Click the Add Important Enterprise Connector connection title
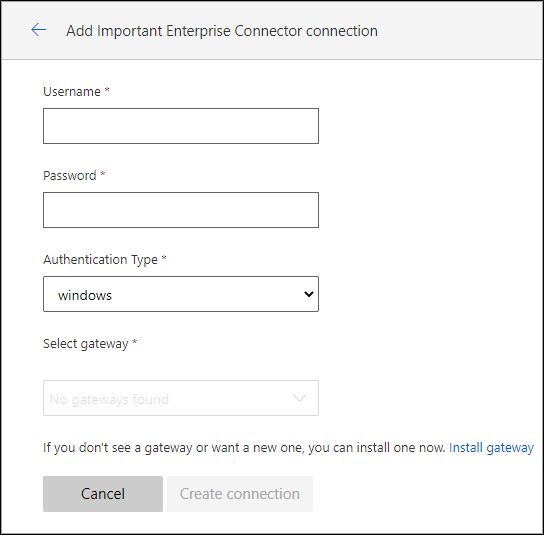The height and width of the screenshot is (535, 544). pyautogui.click(x=222, y=31)
